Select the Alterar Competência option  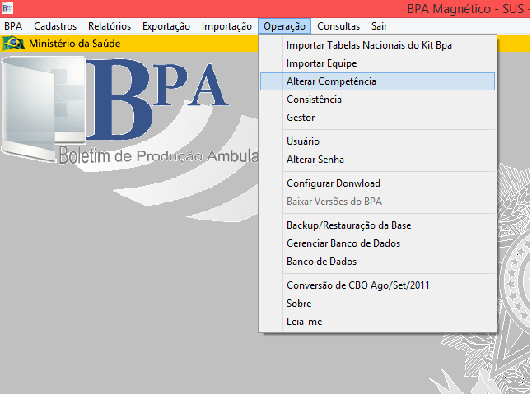tap(331, 81)
